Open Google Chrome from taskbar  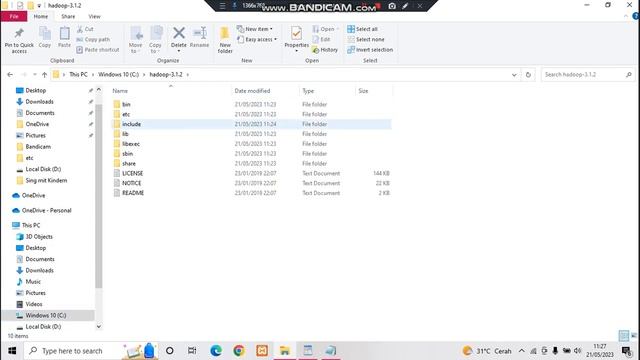[x=239, y=351]
